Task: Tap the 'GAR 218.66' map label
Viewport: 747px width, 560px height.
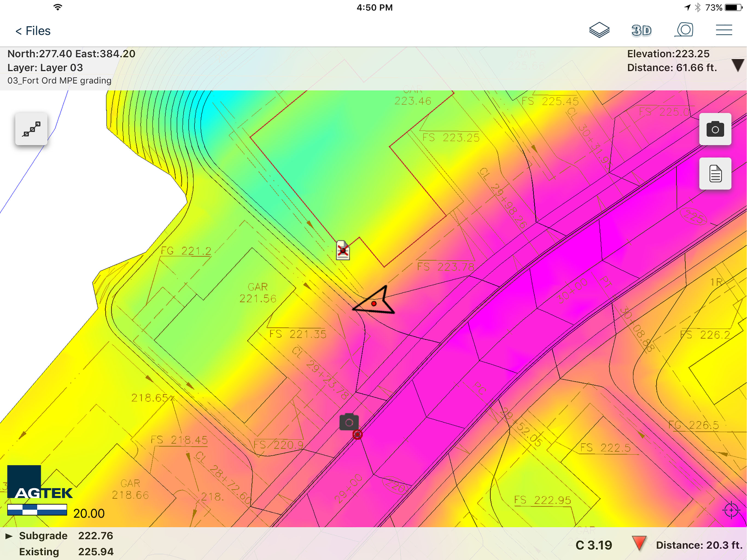Action: coord(130,489)
